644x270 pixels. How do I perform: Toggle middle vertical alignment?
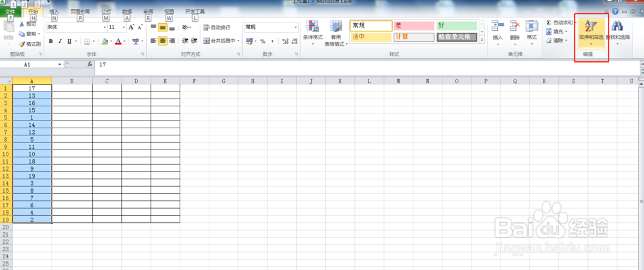pos(163,28)
